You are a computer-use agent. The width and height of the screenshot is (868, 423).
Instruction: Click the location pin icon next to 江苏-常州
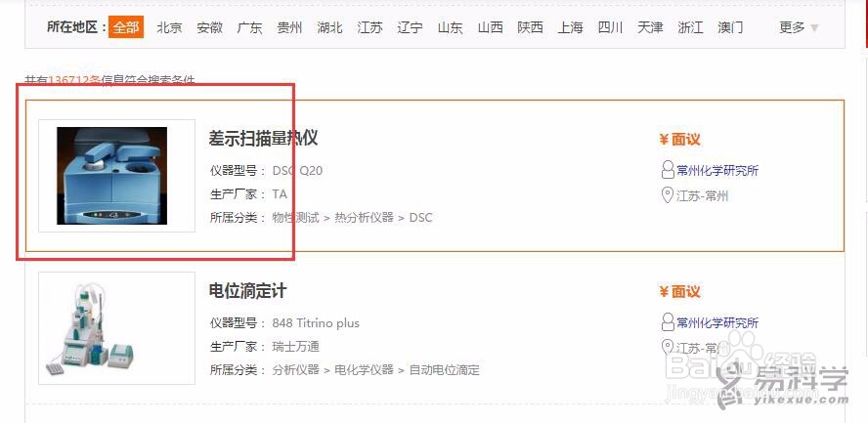pyautogui.click(x=668, y=195)
